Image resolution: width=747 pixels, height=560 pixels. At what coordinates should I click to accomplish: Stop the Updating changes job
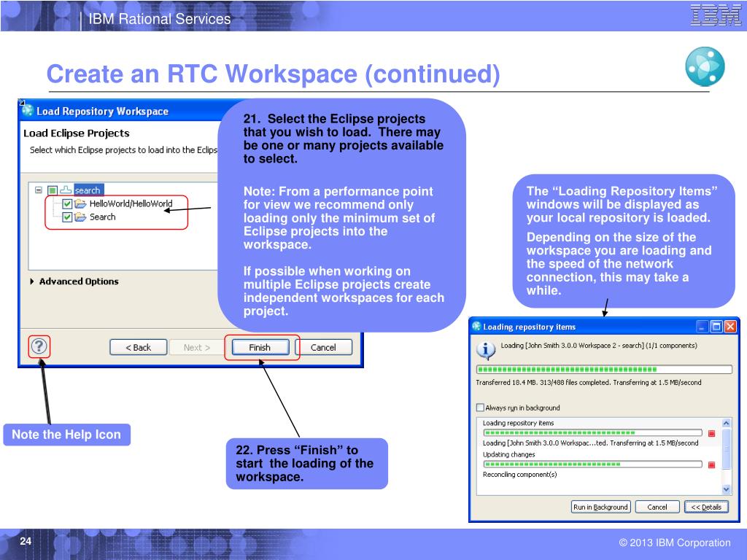(x=711, y=464)
